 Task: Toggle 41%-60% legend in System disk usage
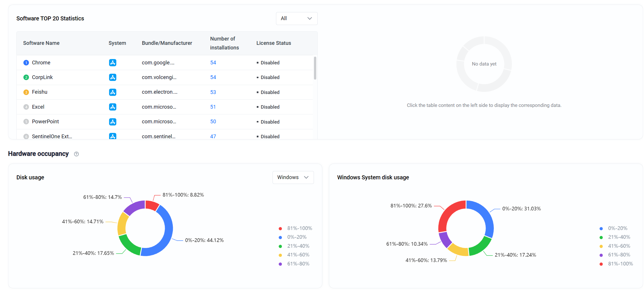[x=615, y=246]
